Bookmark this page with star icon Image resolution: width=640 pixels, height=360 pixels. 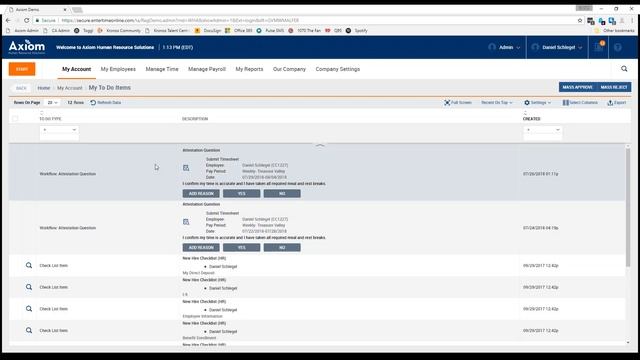click(580, 20)
